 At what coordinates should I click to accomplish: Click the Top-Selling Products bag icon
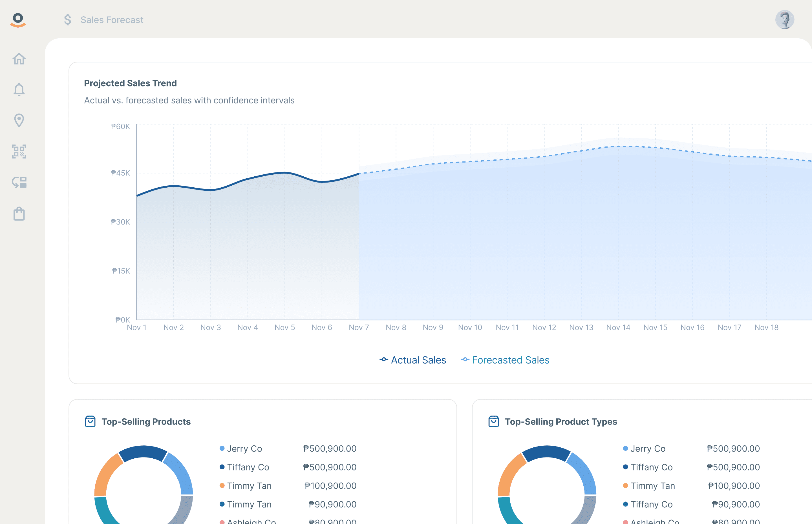[90, 421]
